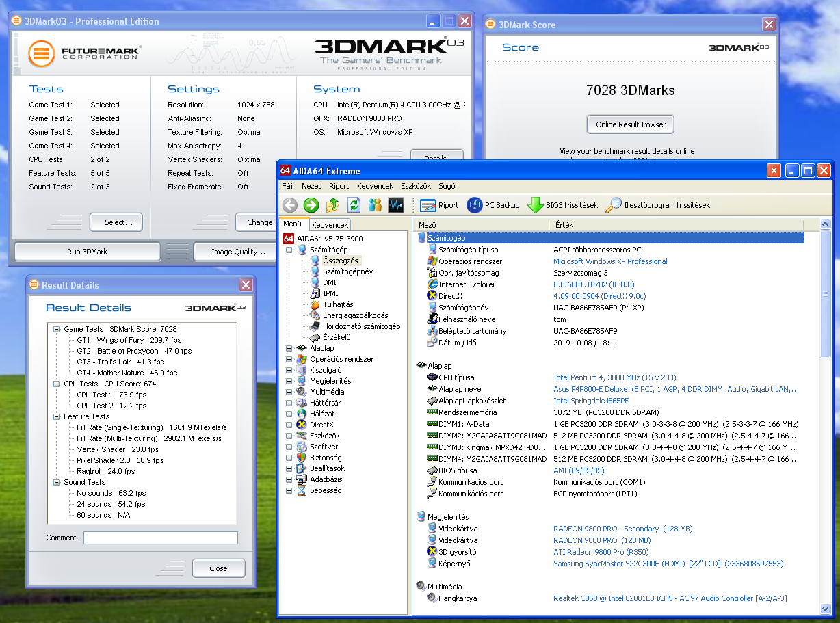Collapse the Számítógép tree node
The height and width of the screenshot is (623, 840).
click(x=289, y=250)
